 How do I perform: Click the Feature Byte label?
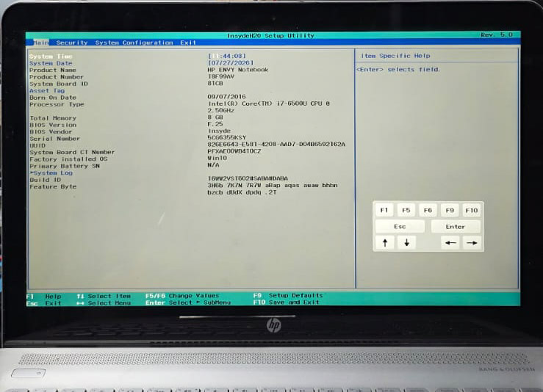tap(53, 186)
